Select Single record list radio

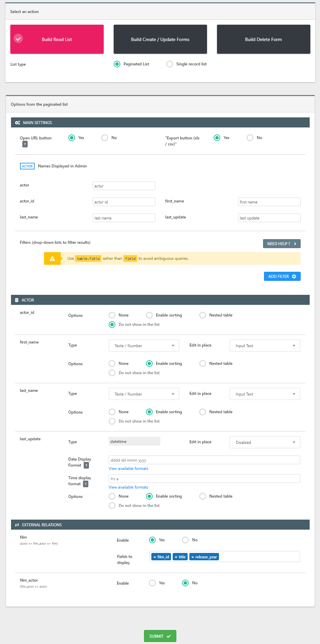pos(170,64)
